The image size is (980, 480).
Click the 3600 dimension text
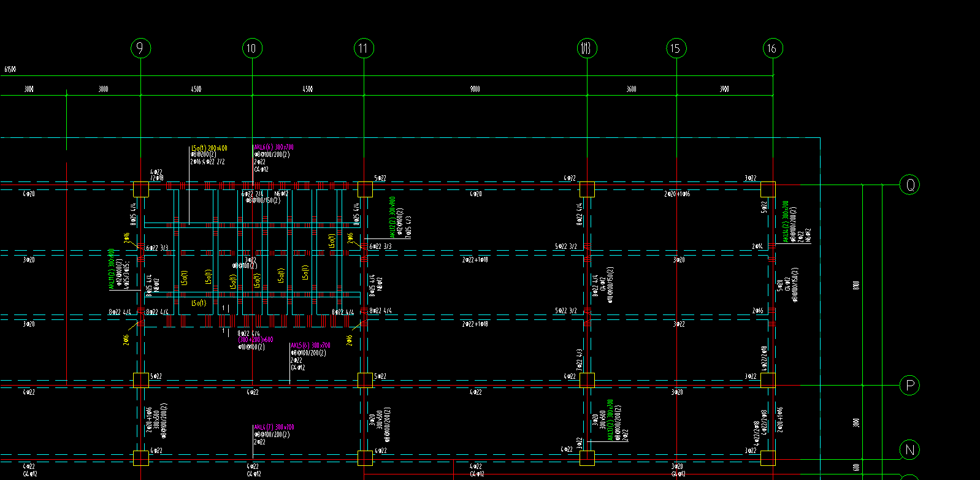(x=631, y=90)
